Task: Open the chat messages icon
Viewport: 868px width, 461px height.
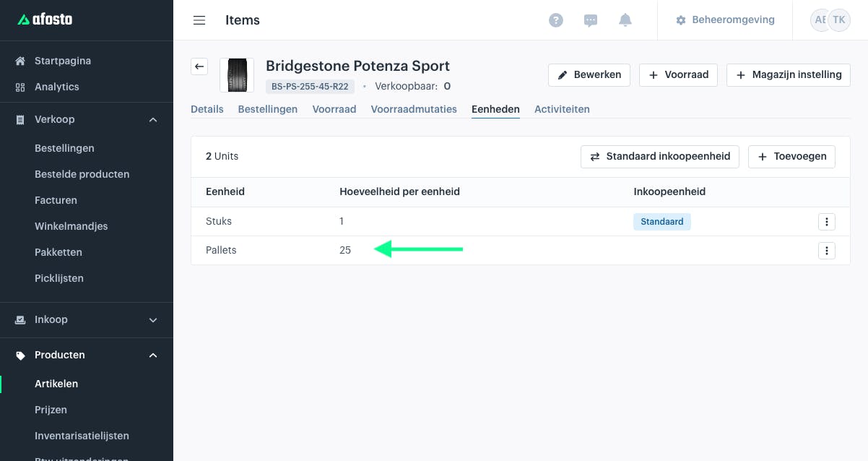Action: point(591,21)
